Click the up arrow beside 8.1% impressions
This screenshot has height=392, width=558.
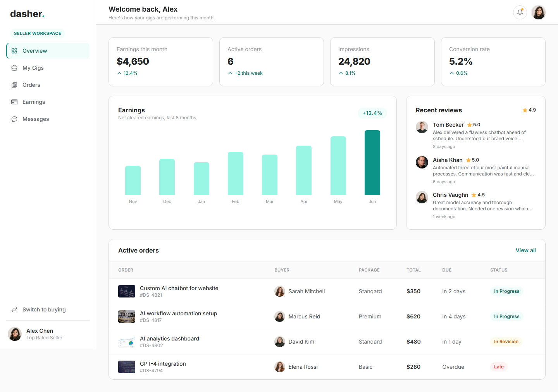coord(341,73)
